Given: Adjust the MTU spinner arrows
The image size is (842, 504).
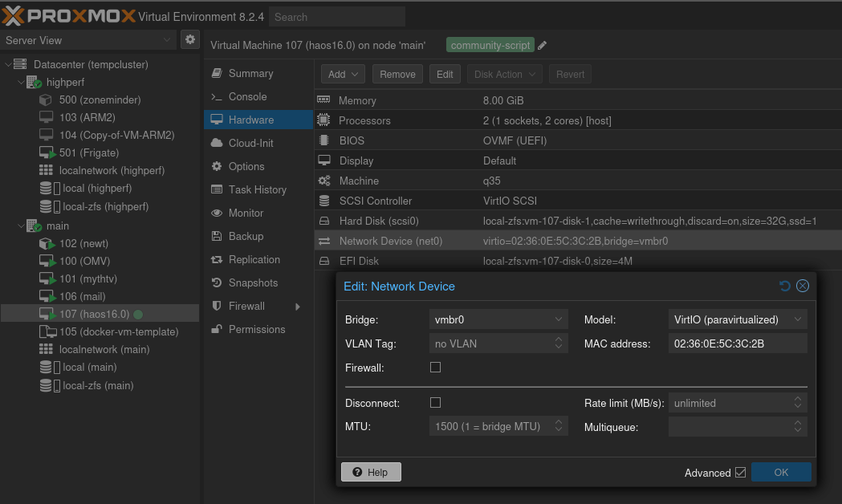Looking at the screenshot, I should pos(559,426).
